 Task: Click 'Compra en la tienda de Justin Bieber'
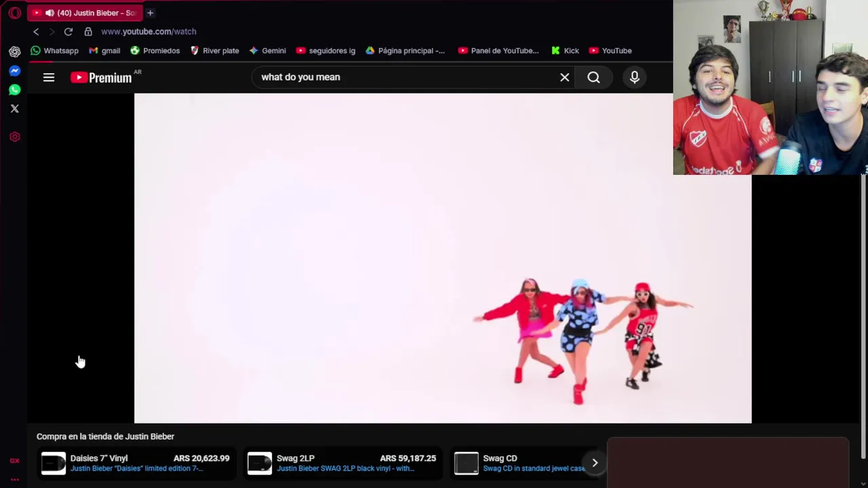click(105, 436)
